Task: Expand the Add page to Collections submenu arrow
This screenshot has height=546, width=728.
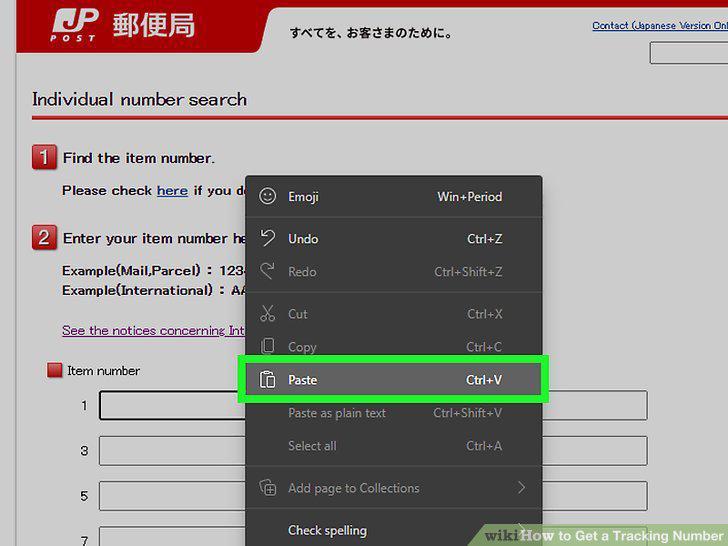Action: [522, 488]
